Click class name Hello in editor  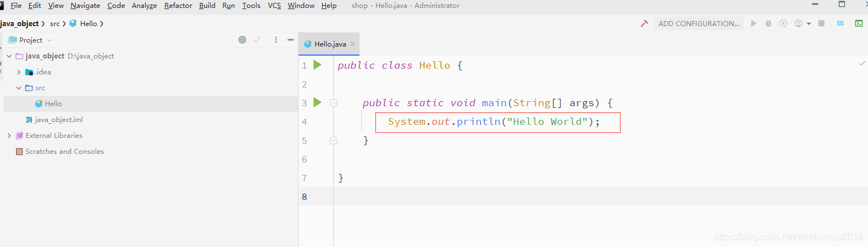(x=435, y=65)
